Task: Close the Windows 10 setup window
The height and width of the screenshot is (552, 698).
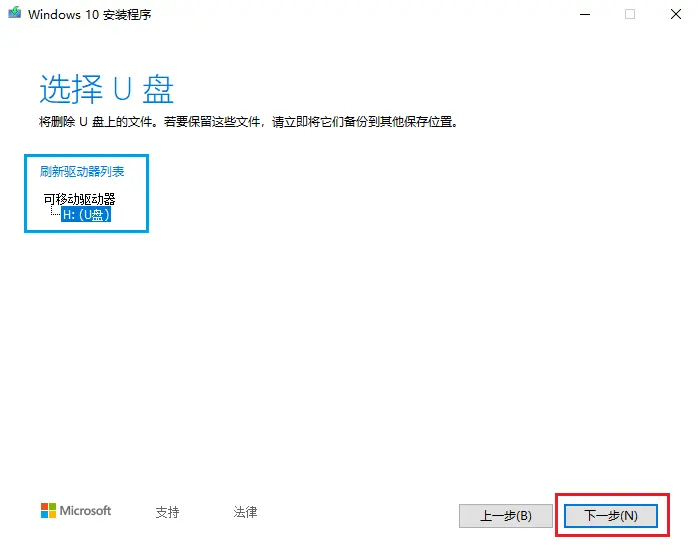Action: pyautogui.click(x=675, y=15)
